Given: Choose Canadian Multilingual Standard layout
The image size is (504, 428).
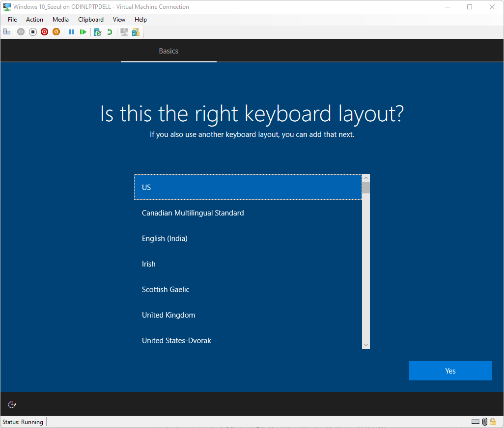Looking at the screenshot, I should pos(248,213).
